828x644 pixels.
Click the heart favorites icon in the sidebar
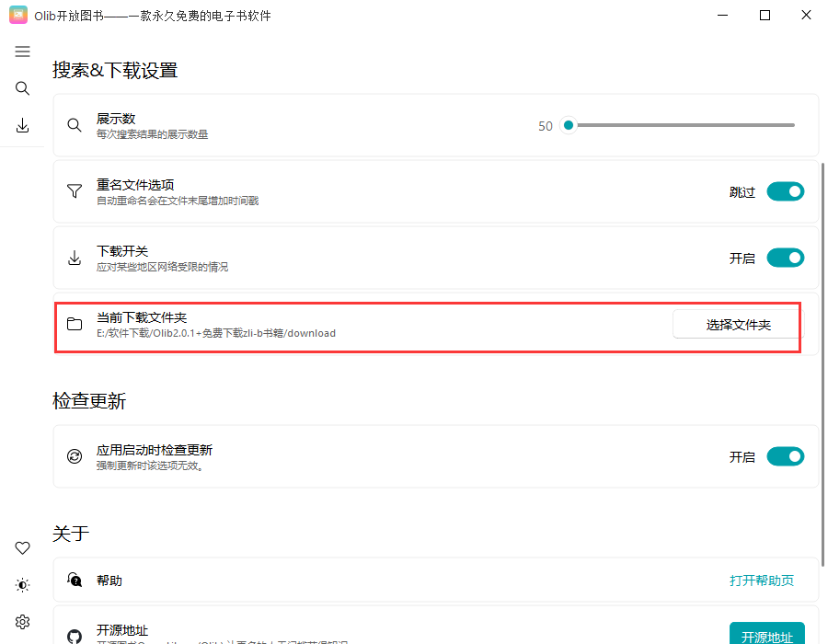click(22, 547)
